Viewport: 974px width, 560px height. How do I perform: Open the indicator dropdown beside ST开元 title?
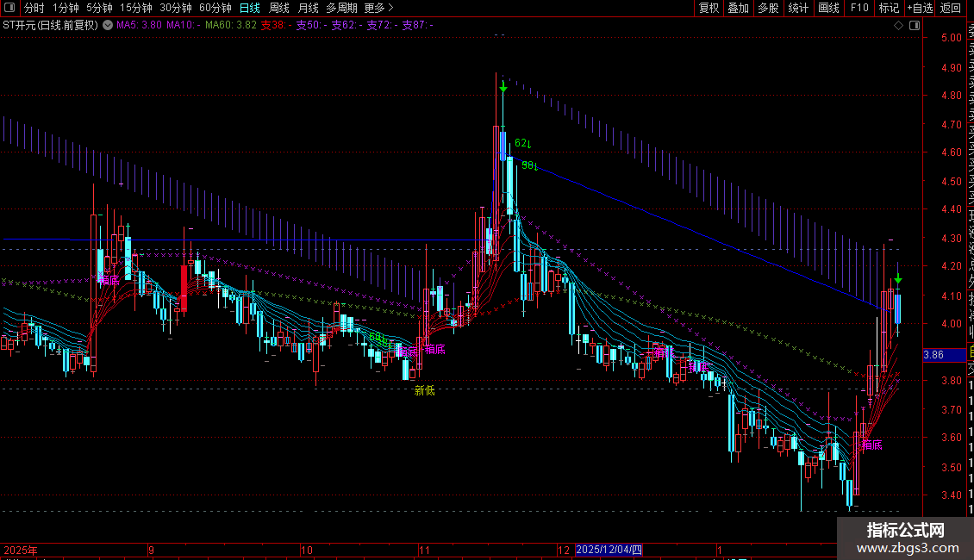(x=108, y=26)
